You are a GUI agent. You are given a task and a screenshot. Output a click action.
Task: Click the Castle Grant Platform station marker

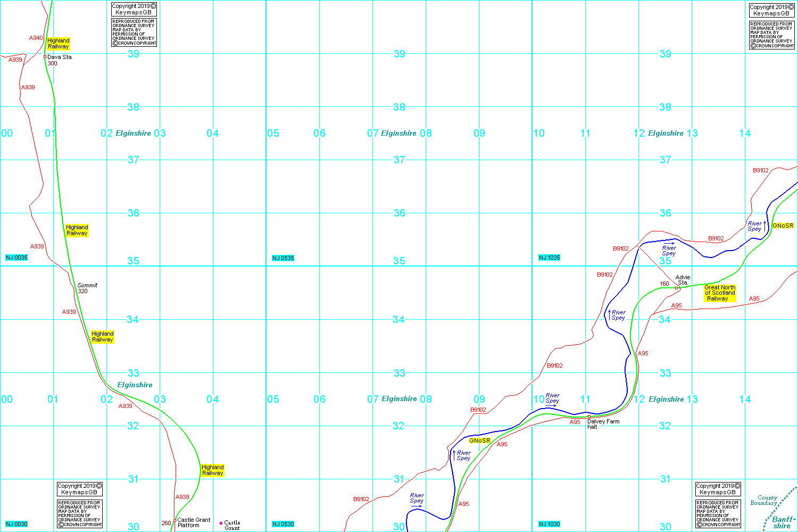coord(174,521)
